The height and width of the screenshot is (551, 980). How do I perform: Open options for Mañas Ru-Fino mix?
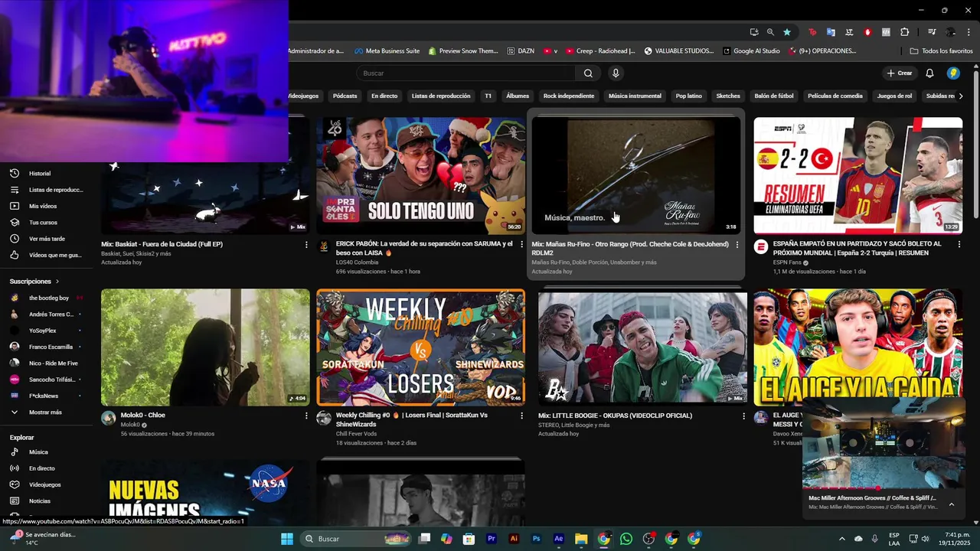pyautogui.click(x=737, y=245)
